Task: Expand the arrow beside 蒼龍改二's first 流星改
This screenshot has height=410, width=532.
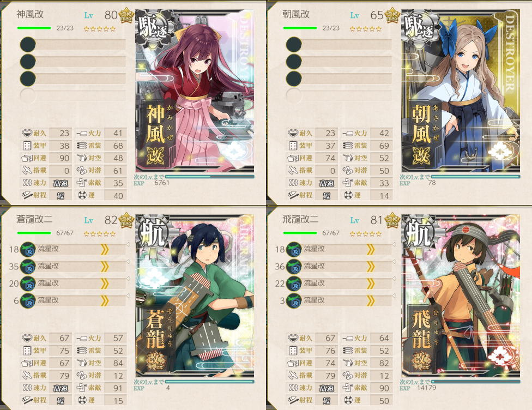Action: coord(105,250)
